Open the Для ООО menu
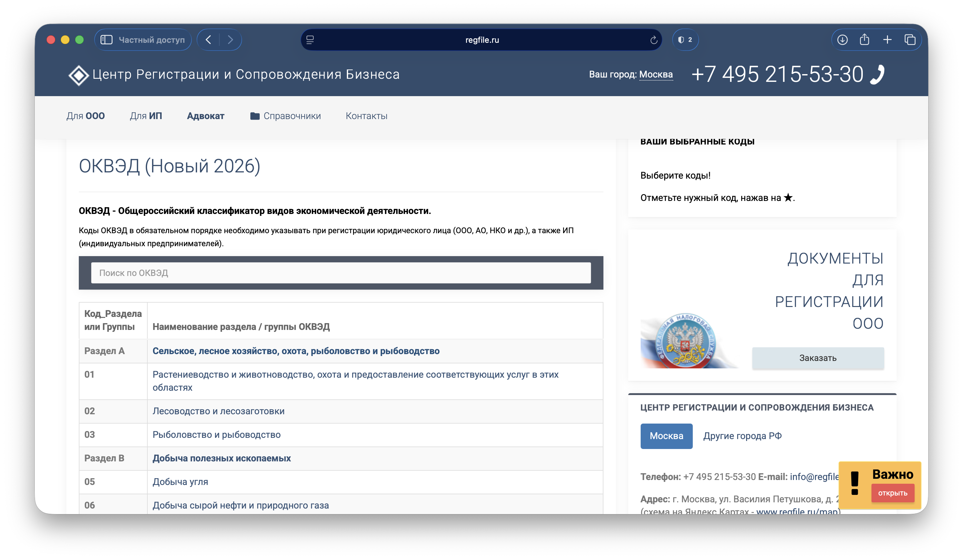The width and height of the screenshot is (963, 560). tap(86, 116)
